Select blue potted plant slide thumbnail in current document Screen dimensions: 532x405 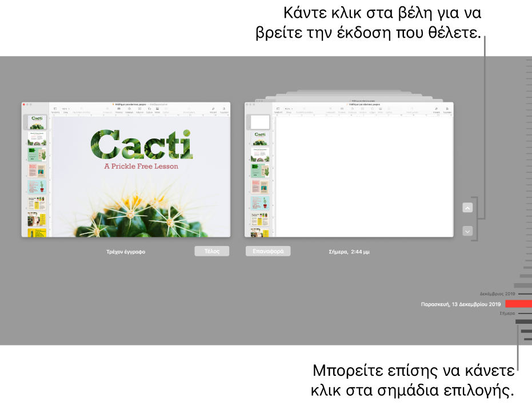(x=37, y=187)
